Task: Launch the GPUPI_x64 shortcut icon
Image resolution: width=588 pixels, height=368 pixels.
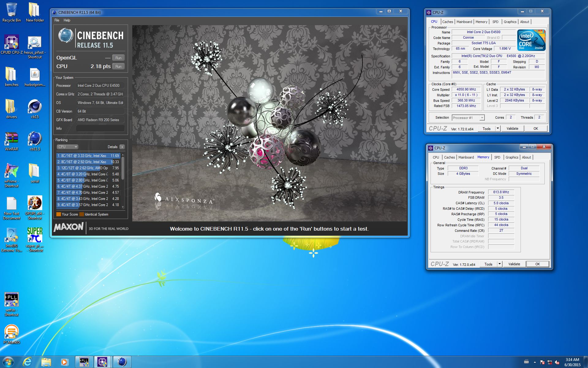Action: pyautogui.click(x=35, y=208)
